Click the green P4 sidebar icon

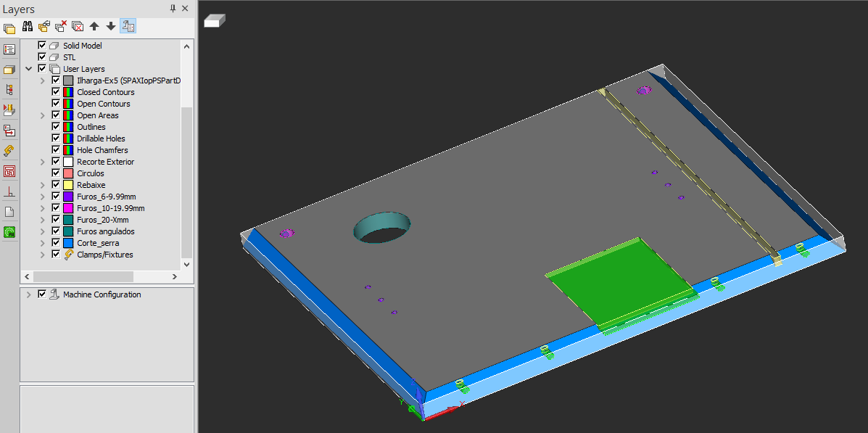[x=9, y=232]
